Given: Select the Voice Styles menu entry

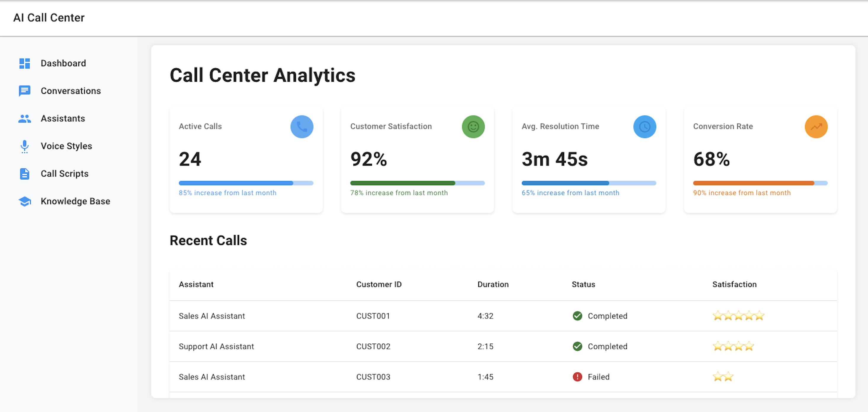Looking at the screenshot, I should pyautogui.click(x=66, y=146).
